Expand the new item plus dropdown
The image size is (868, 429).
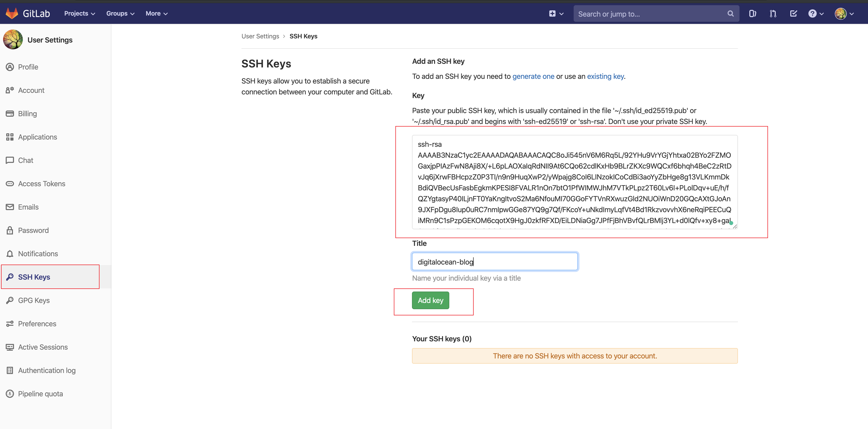click(x=556, y=13)
